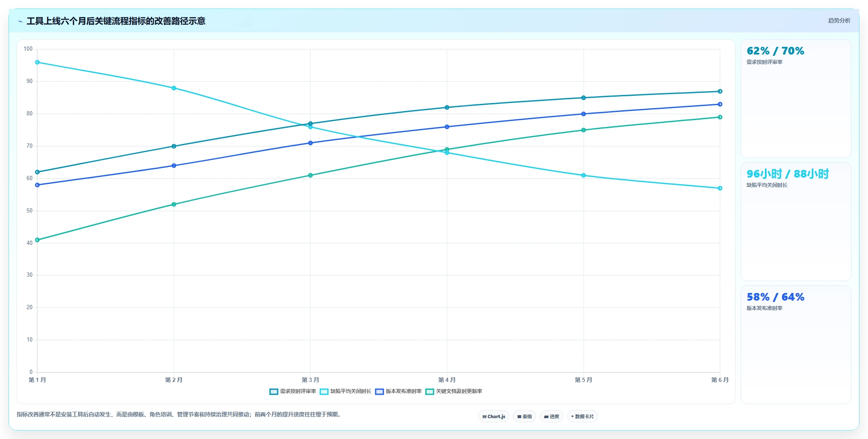Click the 版本发布准时率 point at 第 4 月 (76)

pyautogui.click(x=447, y=127)
